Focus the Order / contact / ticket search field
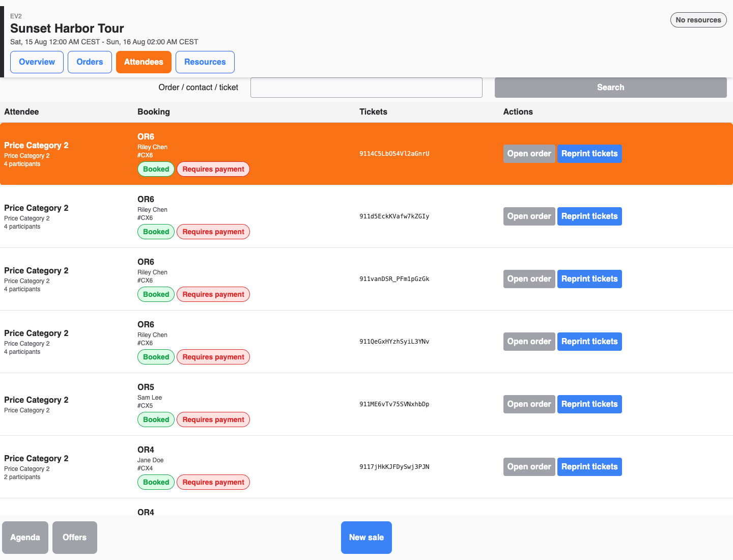 [366, 88]
